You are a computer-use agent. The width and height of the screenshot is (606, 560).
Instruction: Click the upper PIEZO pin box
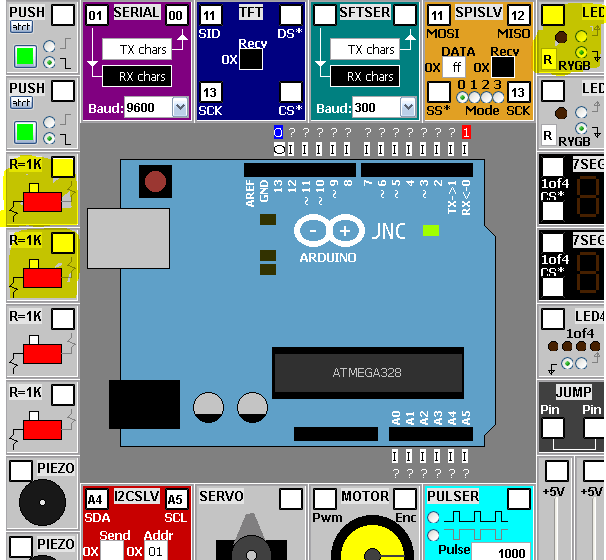[20, 471]
